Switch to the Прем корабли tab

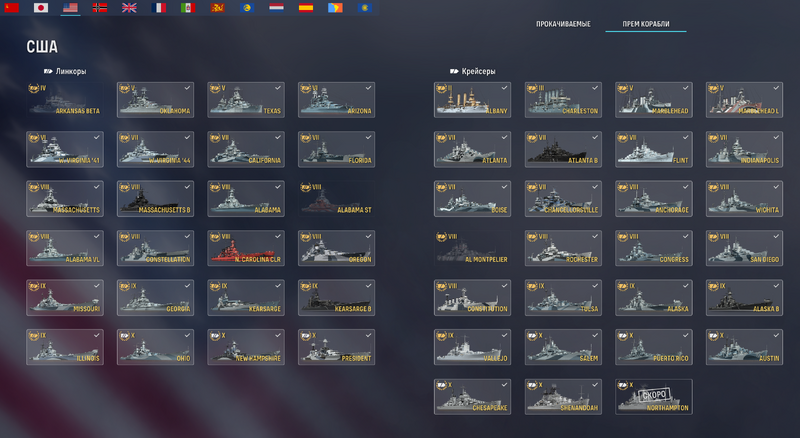coord(646,24)
